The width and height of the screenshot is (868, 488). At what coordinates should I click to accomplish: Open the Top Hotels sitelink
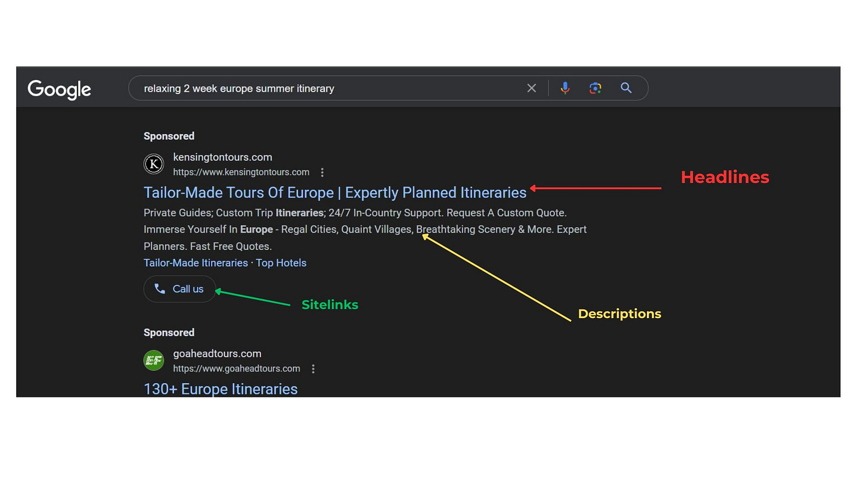pyautogui.click(x=281, y=263)
